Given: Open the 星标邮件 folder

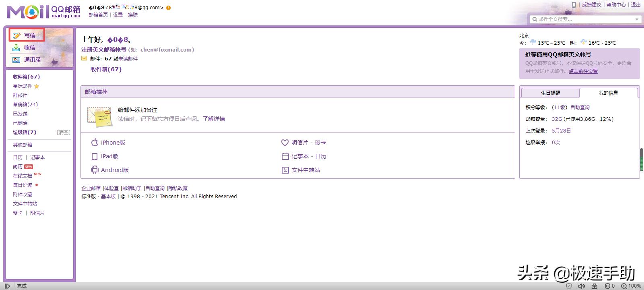Looking at the screenshot, I should pos(23,86).
